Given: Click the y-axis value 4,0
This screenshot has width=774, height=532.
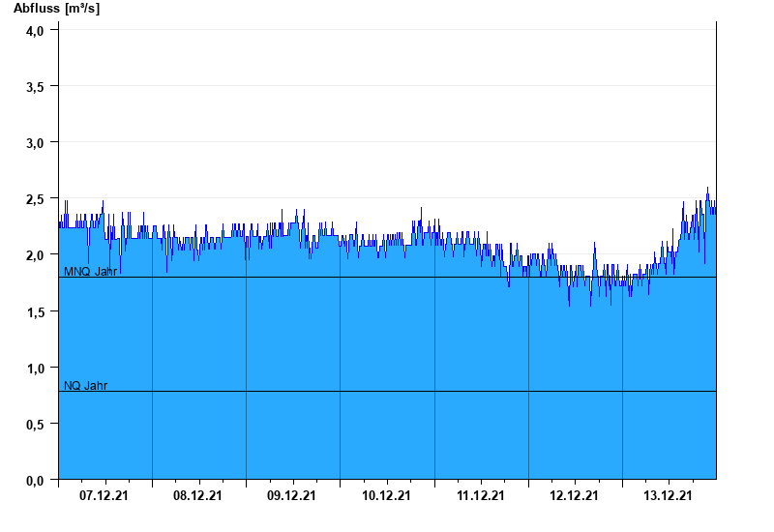Looking at the screenshot, I should (x=35, y=31).
